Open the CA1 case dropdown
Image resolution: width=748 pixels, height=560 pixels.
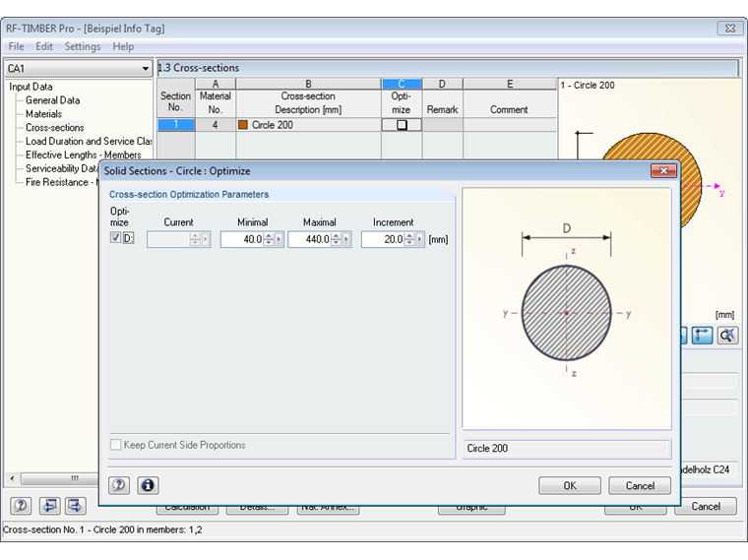[x=145, y=69]
